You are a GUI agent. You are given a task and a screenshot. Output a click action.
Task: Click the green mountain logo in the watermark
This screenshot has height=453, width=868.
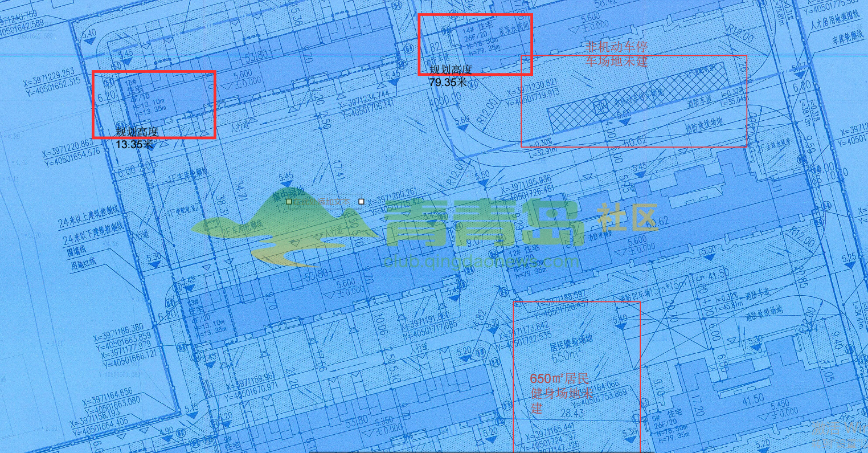[x=285, y=228]
